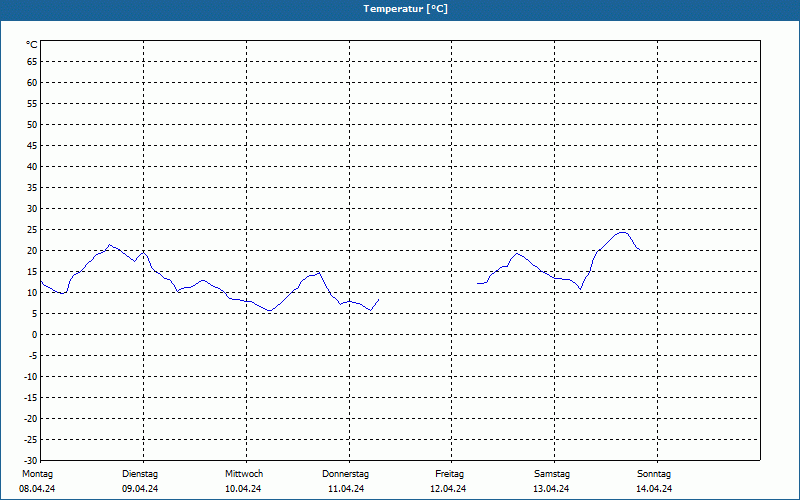Click the Friday temperature peak near 19
The width and height of the screenshot is (800, 500).
517,253
